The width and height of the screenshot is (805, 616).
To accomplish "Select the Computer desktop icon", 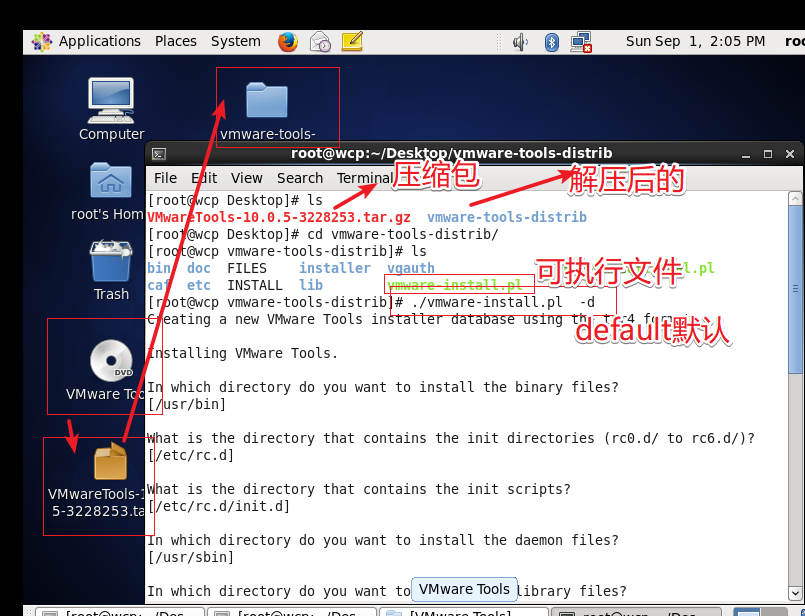I will tap(111, 109).
